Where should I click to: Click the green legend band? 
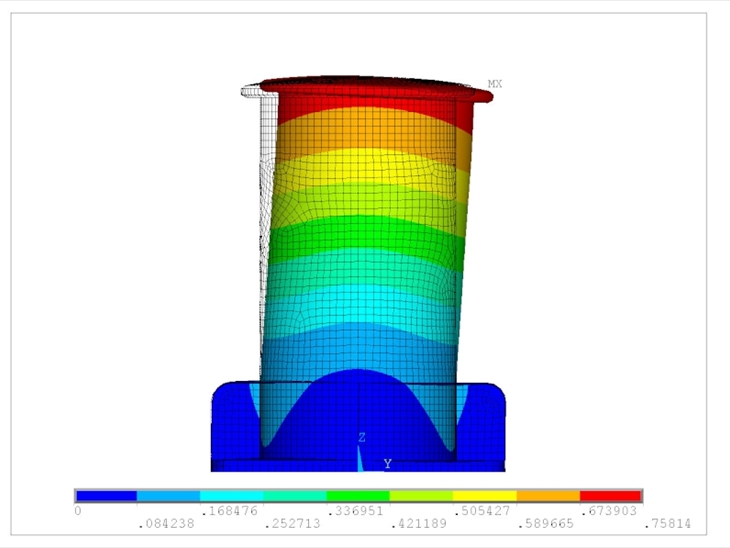358,496
